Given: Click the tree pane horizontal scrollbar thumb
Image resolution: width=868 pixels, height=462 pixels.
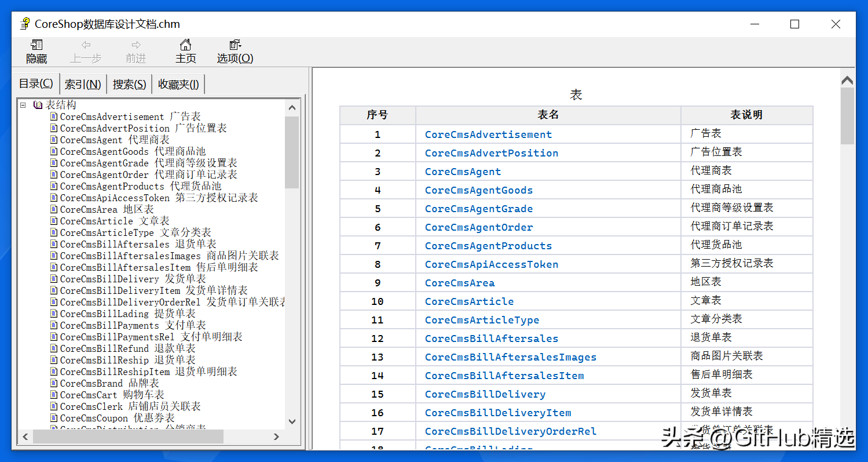Looking at the screenshot, I should (x=128, y=436).
